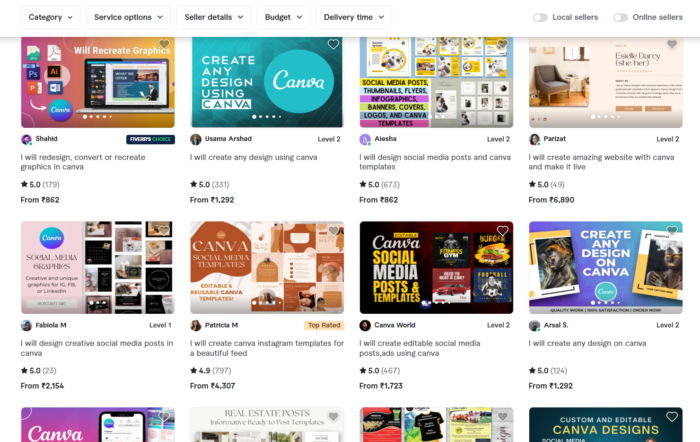Heart Arsal S.'s create any design gig
The image size is (700, 442).
[672, 230]
